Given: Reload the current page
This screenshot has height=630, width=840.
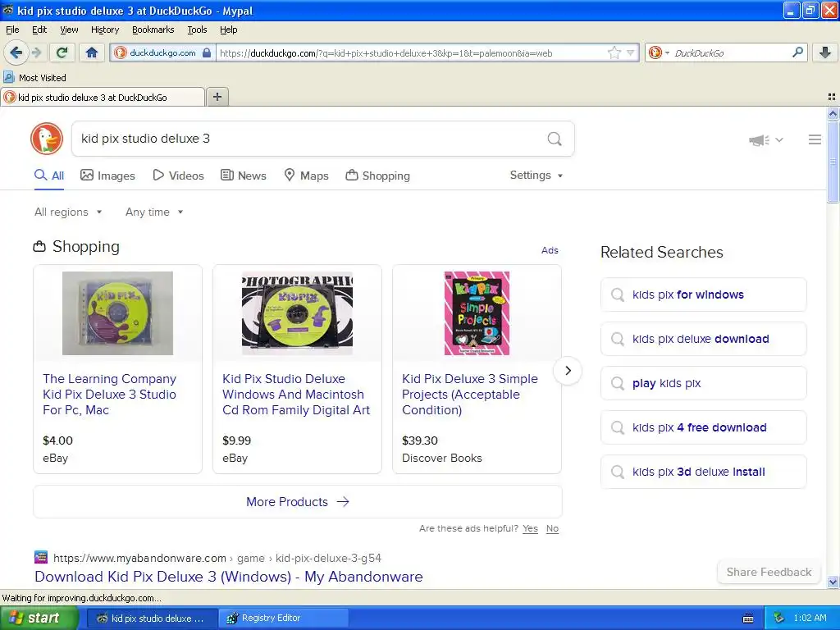Looking at the screenshot, I should (62, 52).
